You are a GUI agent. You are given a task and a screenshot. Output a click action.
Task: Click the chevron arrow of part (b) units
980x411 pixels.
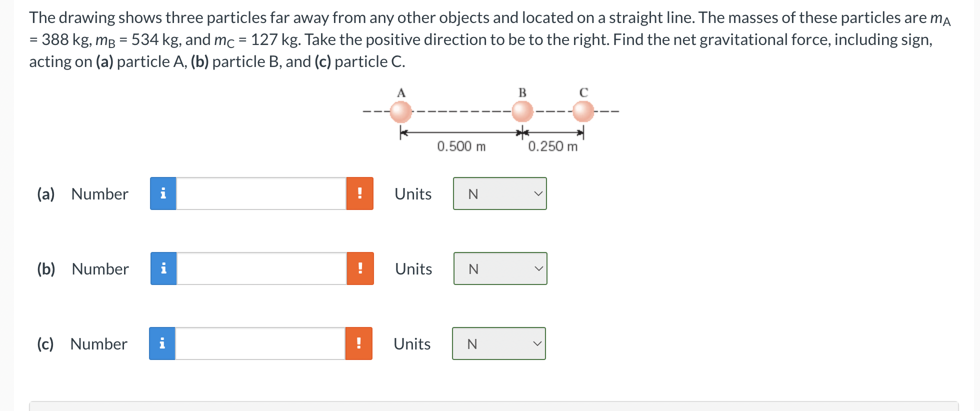tap(538, 268)
